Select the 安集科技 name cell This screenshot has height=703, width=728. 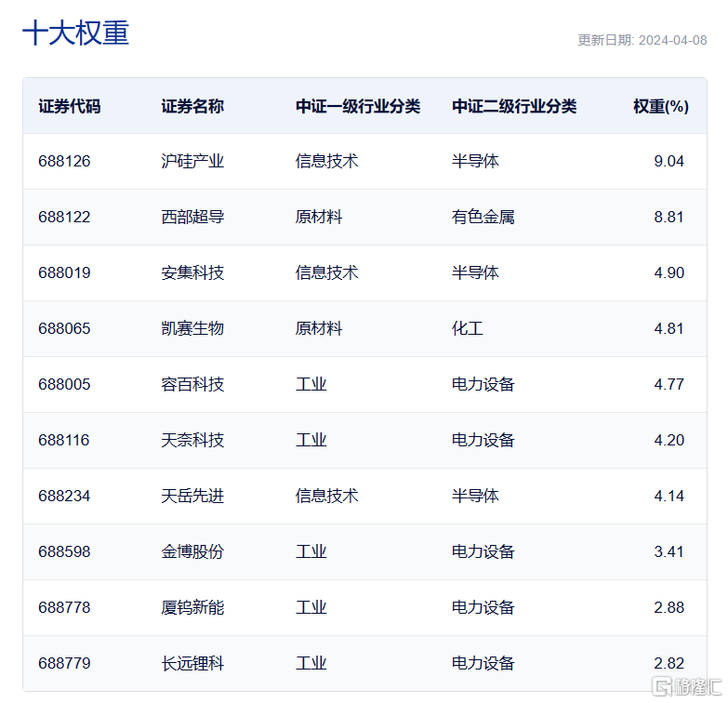click(192, 272)
